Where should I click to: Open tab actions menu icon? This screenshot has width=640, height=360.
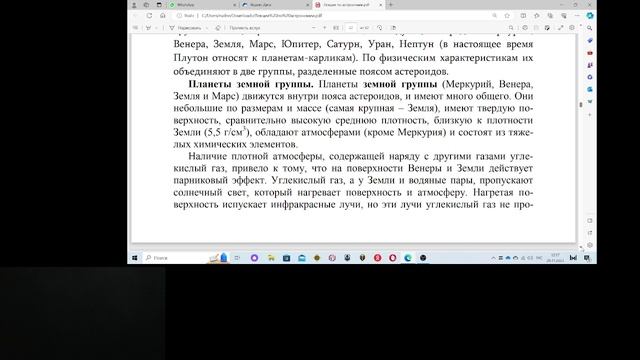coord(159,5)
